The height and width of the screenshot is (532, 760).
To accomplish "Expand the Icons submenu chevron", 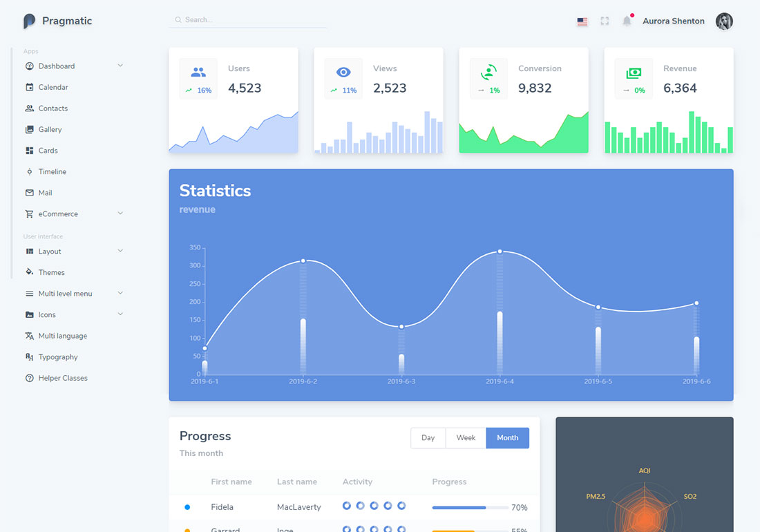I will coord(120,314).
